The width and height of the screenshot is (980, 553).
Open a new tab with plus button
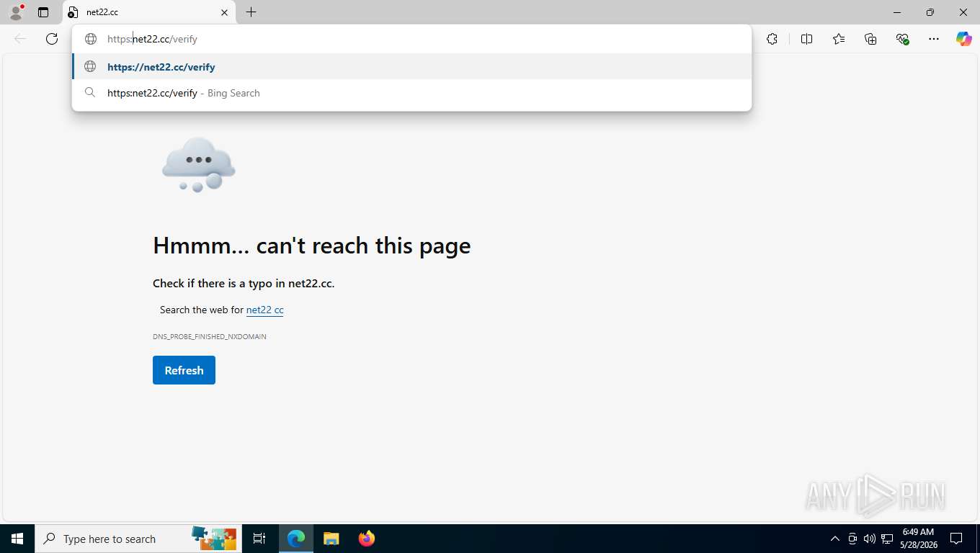tap(251, 12)
